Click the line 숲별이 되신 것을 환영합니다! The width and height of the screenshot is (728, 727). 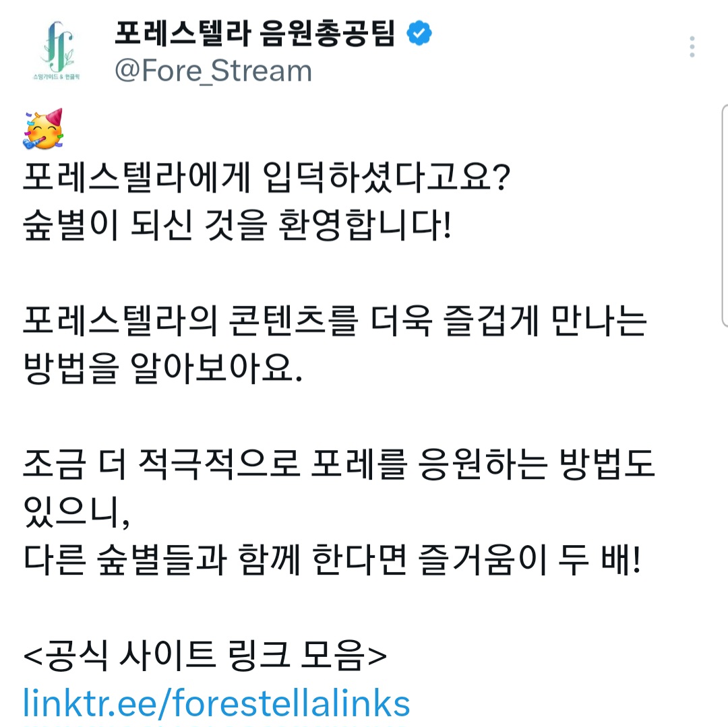point(236,228)
